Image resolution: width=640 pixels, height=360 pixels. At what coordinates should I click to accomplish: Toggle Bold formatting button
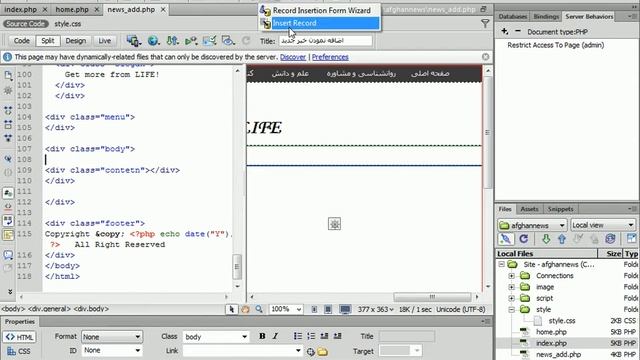(262, 336)
